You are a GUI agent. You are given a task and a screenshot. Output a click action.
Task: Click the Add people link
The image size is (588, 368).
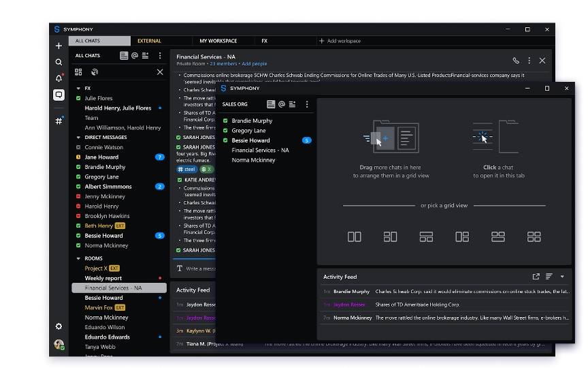click(x=255, y=63)
